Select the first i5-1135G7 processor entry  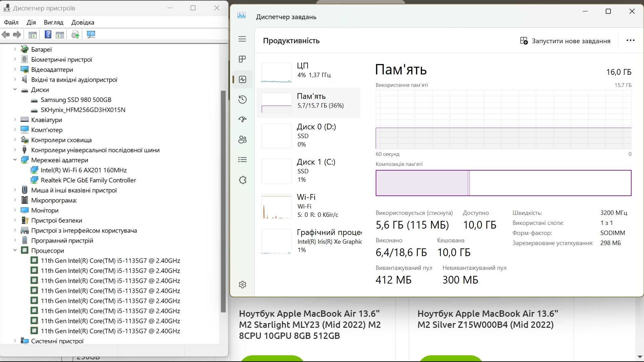(x=110, y=260)
